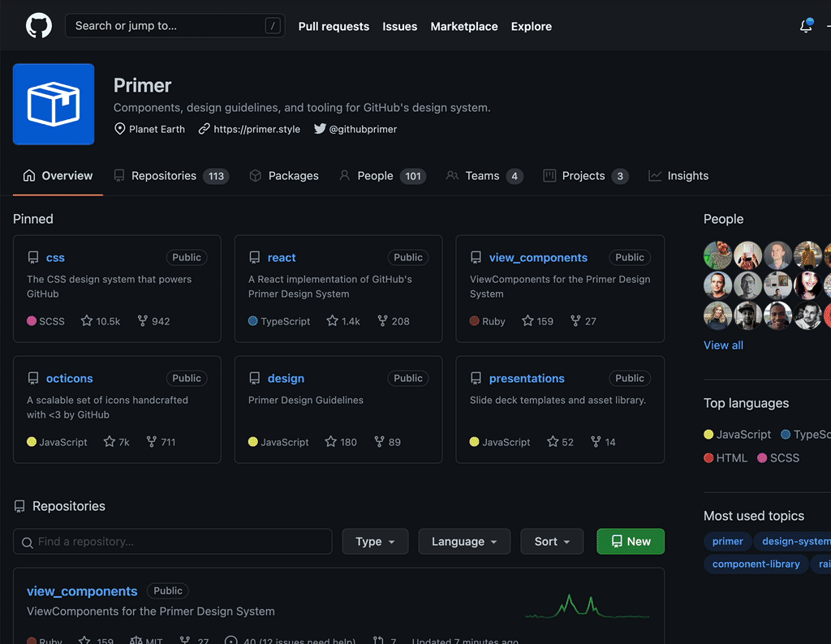This screenshot has width=831, height=644.
Task: Open Pull requests in top navigation
Action: click(x=334, y=27)
